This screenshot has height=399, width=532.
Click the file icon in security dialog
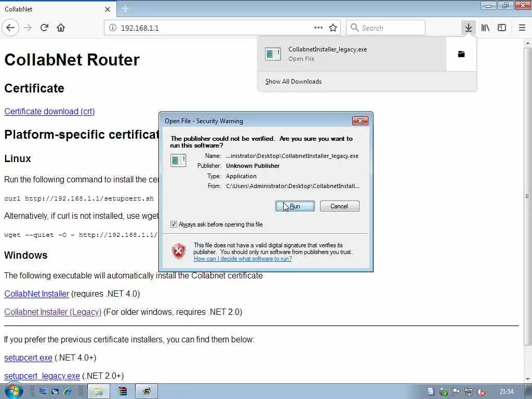178,160
